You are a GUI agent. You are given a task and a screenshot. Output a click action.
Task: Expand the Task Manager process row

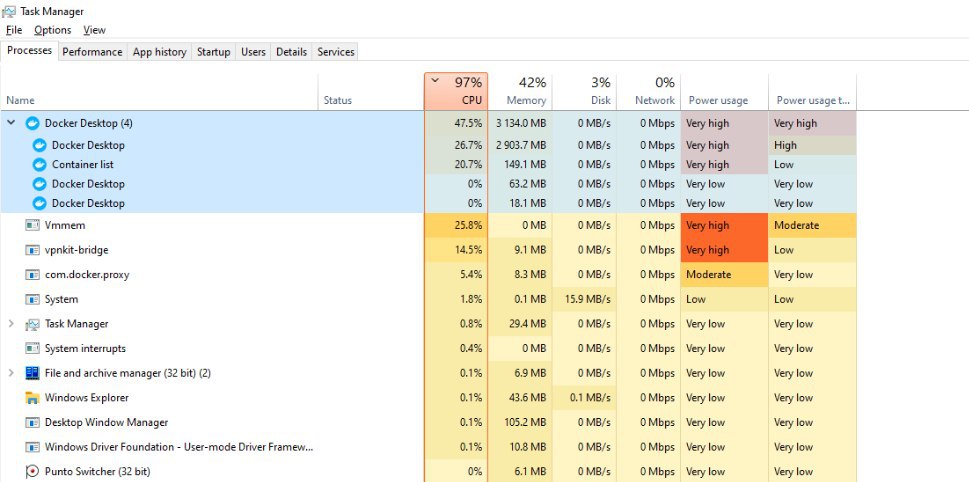click(11, 324)
